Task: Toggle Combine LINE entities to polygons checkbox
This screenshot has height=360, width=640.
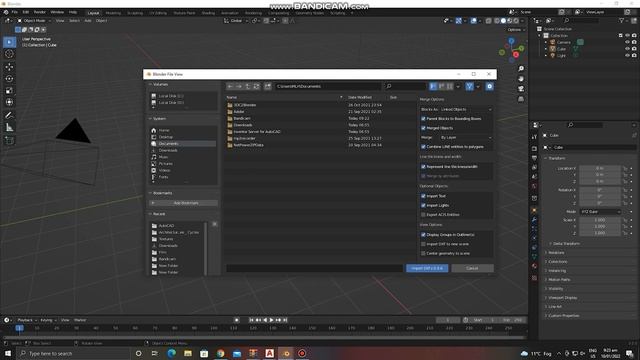Action: click(423, 147)
